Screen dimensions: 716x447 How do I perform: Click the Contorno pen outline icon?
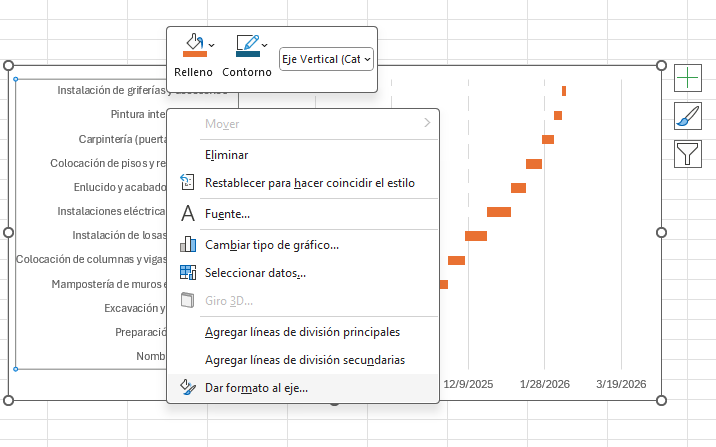pos(246,43)
